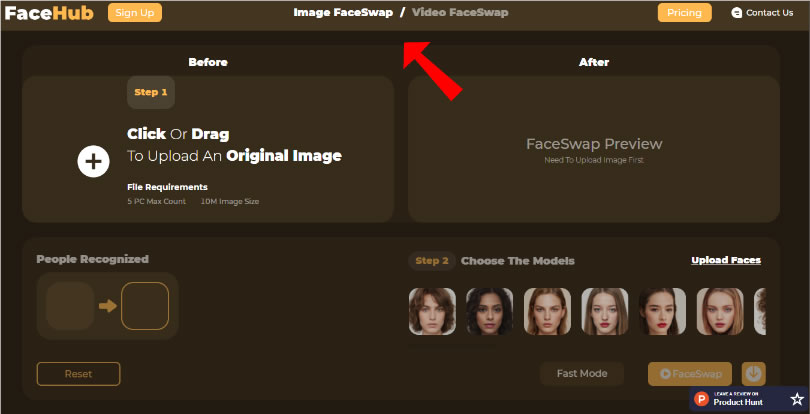Click the '10M Image Size' text
Viewport: 810px width, 414px height.
pos(230,202)
